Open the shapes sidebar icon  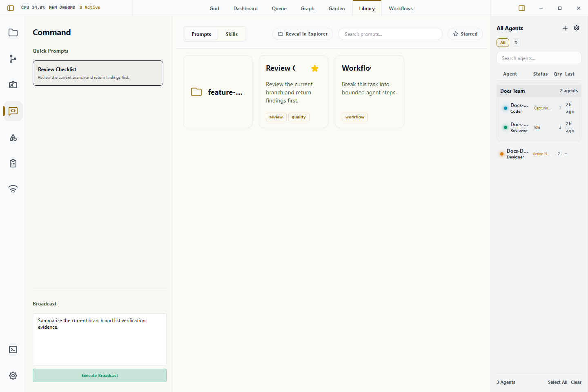pos(13,137)
